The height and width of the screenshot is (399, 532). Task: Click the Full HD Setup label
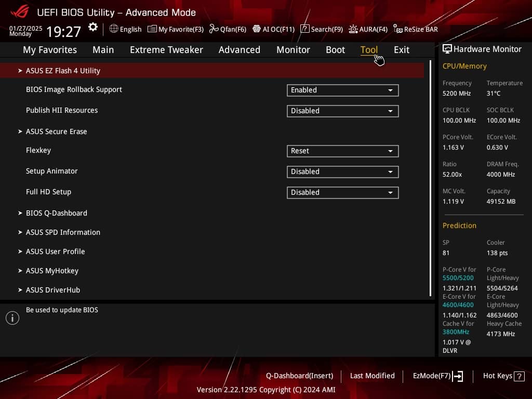pyautogui.click(x=48, y=192)
